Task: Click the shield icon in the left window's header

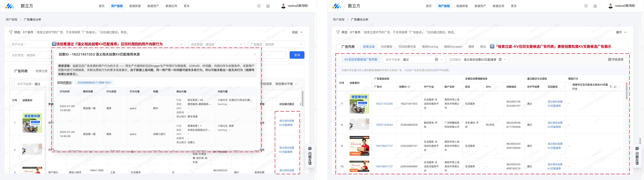Action: [x=259, y=6]
